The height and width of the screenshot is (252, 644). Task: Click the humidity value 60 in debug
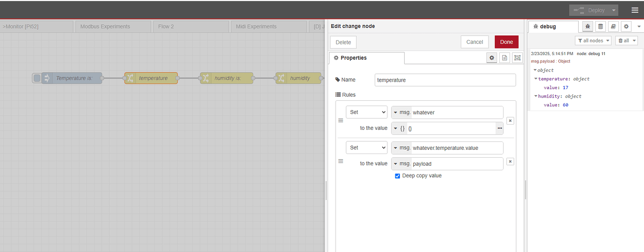pyautogui.click(x=565, y=105)
